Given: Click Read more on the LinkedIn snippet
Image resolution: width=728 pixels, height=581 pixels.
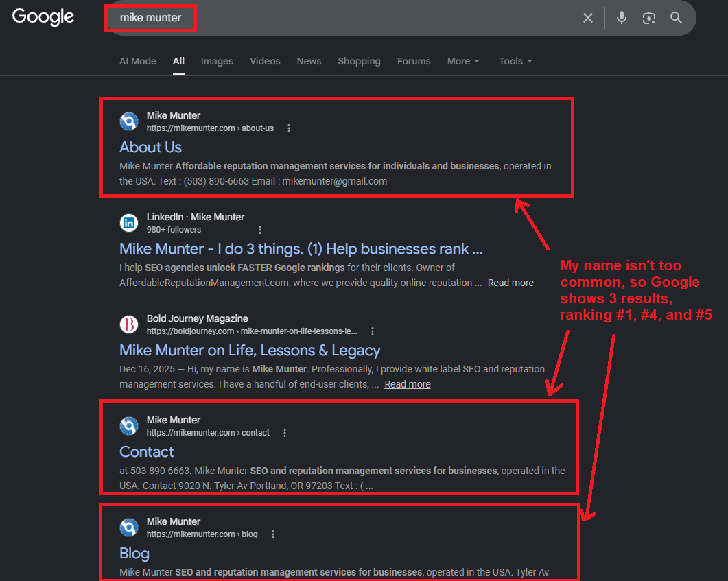Looking at the screenshot, I should [510, 283].
